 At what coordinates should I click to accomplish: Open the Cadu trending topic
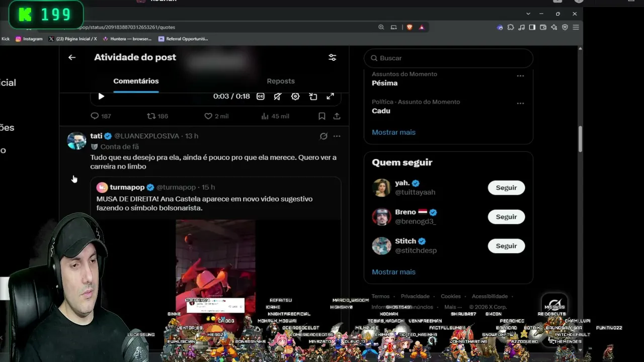[381, 111]
